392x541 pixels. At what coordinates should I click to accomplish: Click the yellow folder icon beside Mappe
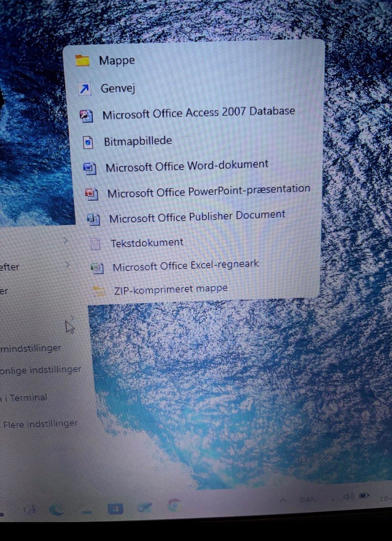[x=82, y=61]
